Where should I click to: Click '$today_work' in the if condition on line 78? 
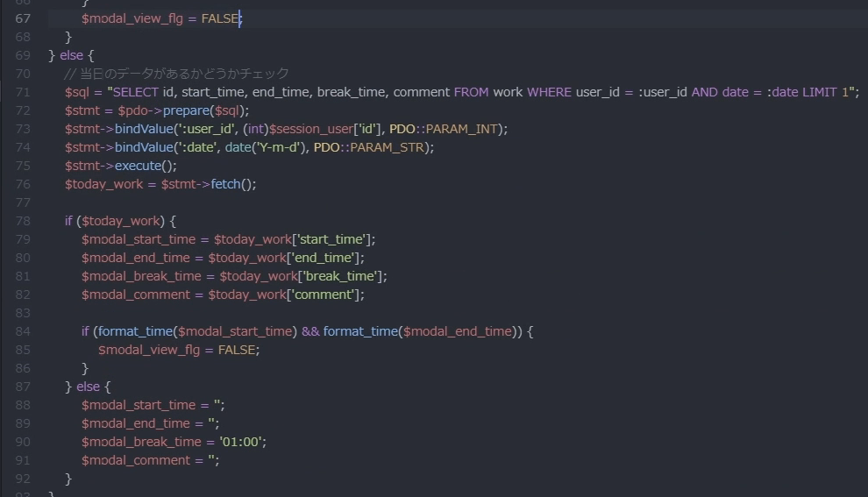pos(121,221)
